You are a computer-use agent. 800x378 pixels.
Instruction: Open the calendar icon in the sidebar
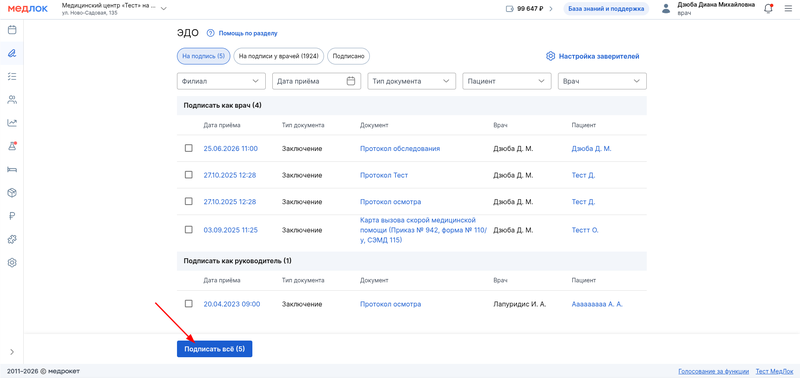12,30
